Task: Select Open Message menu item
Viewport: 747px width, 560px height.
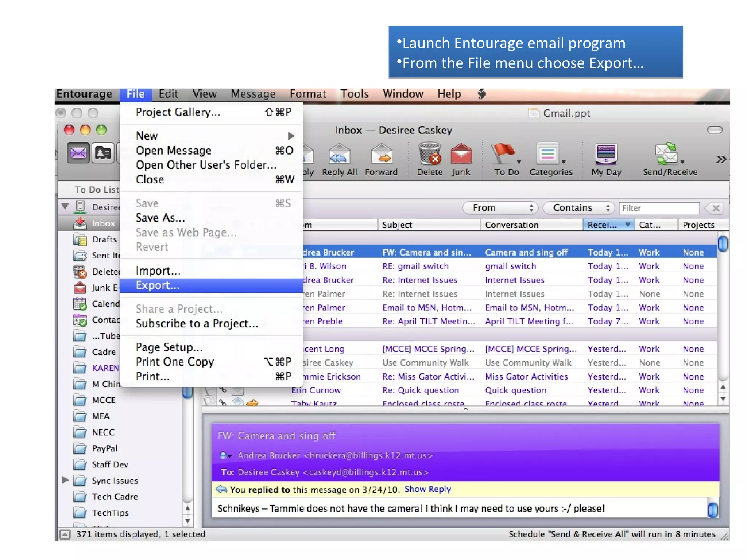Action: 211,151
